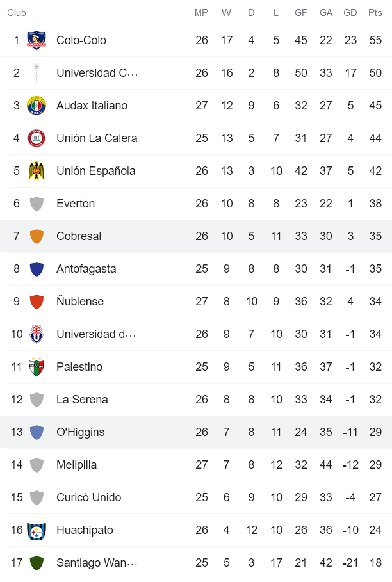Open the O'Higgins team link

coord(80,432)
